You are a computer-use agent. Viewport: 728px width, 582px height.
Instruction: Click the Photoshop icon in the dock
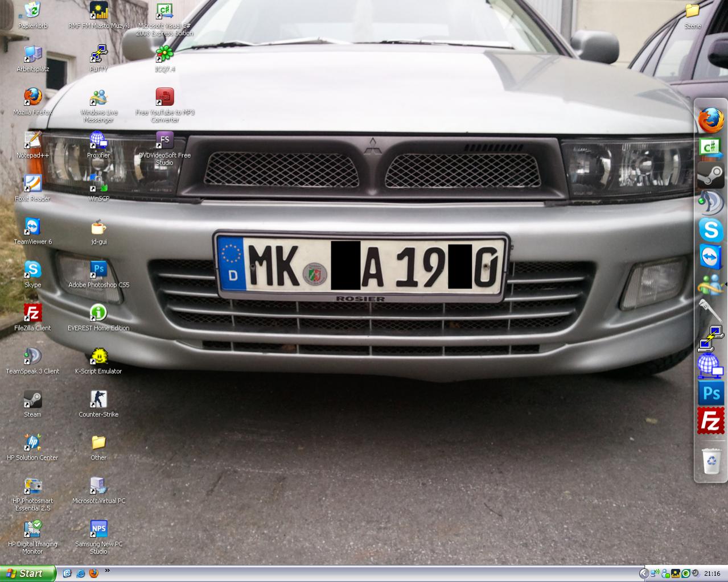point(711,393)
